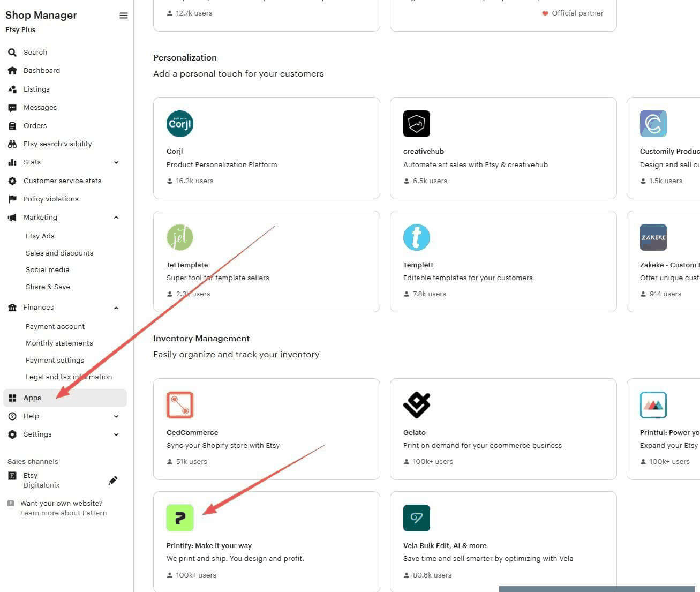Open Monthly statements
Viewport: 700px width, 592px height.
click(x=59, y=343)
